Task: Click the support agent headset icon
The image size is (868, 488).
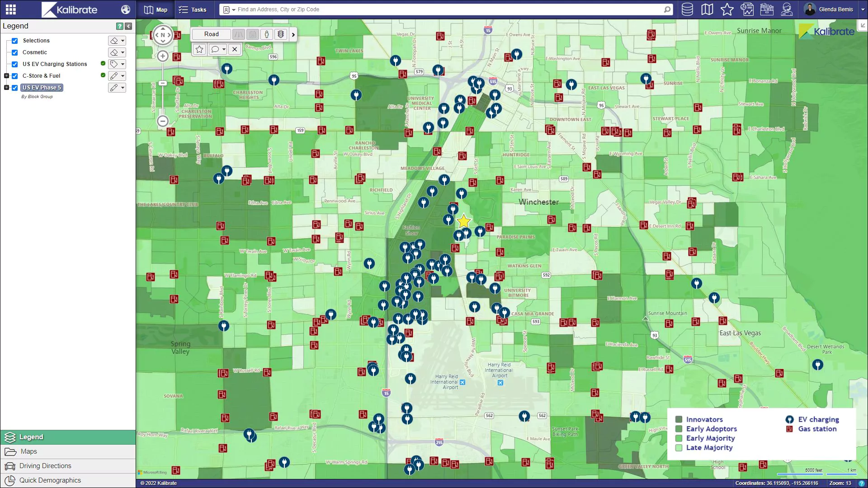Action: (x=787, y=9)
